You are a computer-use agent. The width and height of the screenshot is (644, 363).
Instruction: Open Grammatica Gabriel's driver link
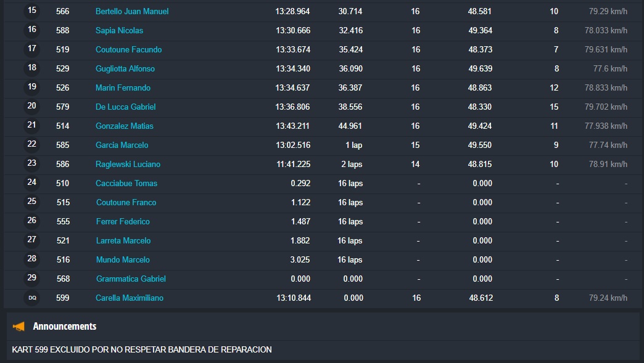[x=131, y=279]
